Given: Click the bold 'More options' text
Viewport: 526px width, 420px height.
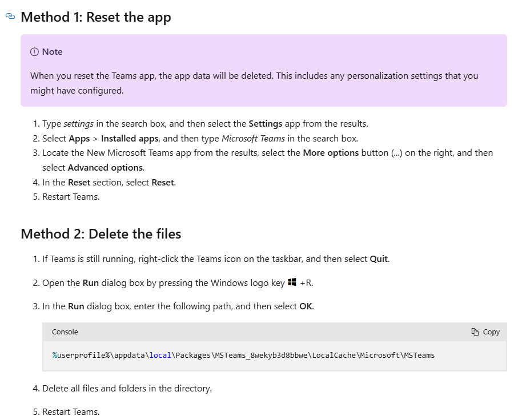Looking at the screenshot, I should tap(331, 153).
